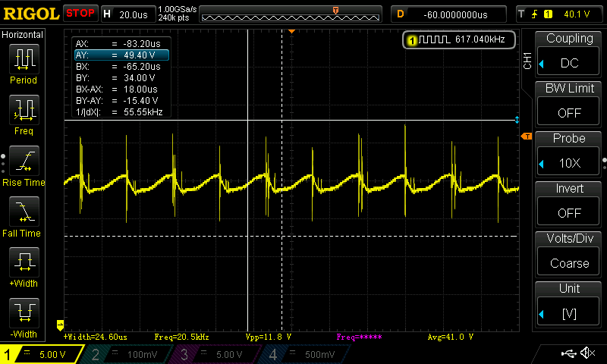Choose the Rise Time measurement icon
The height and width of the screenshot is (364, 607).
24,161
